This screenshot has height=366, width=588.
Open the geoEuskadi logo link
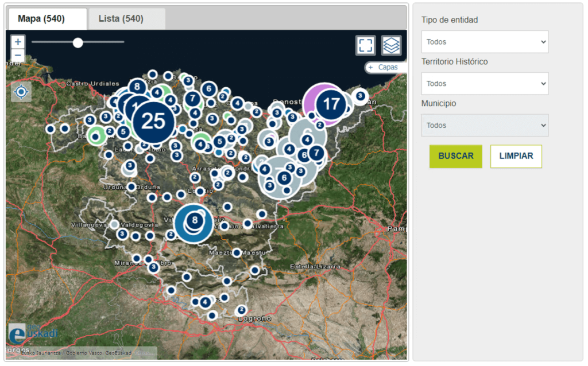[x=32, y=334]
